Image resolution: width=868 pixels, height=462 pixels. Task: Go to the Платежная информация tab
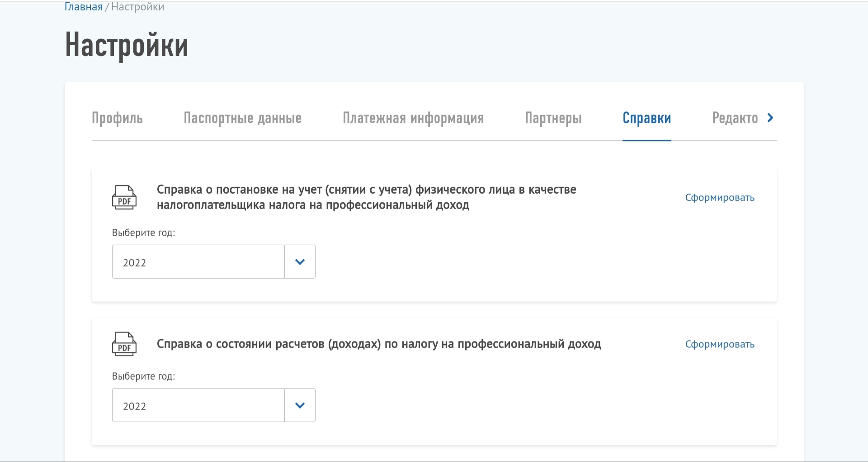tap(413, 118)
